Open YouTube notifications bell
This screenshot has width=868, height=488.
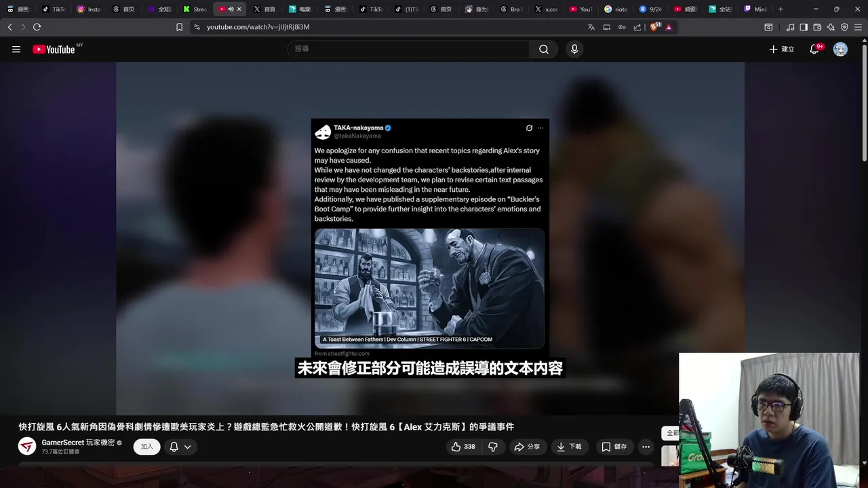[814, 49]
